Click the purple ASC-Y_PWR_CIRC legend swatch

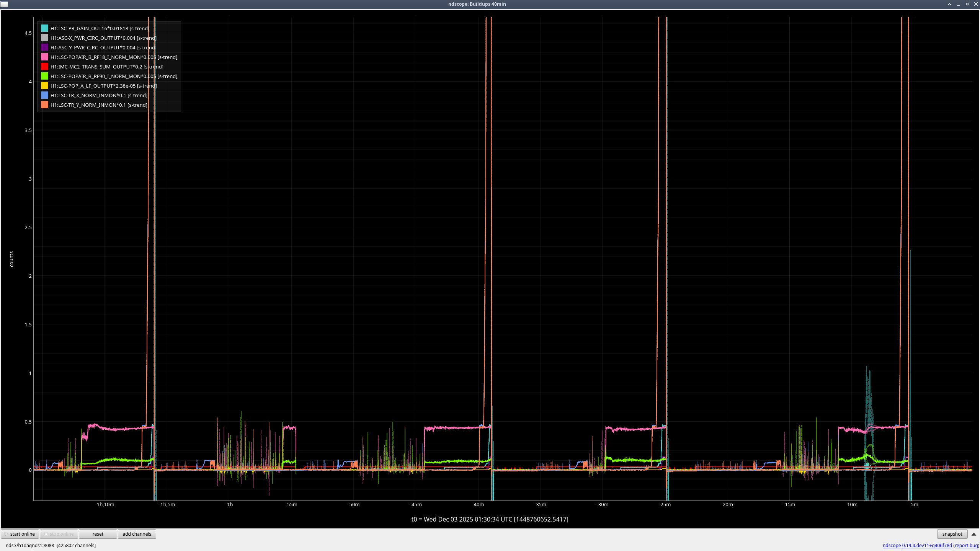[x=44, y=47]
